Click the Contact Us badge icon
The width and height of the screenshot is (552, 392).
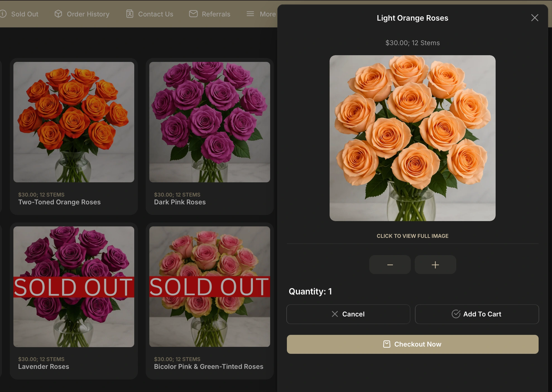tap(129, 14)
